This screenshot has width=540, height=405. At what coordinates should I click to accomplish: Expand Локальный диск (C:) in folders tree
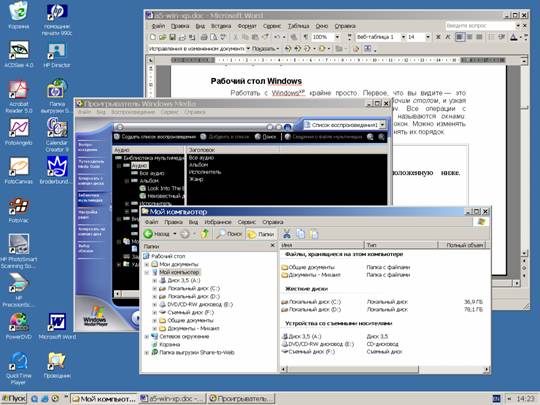pos(155,289)
